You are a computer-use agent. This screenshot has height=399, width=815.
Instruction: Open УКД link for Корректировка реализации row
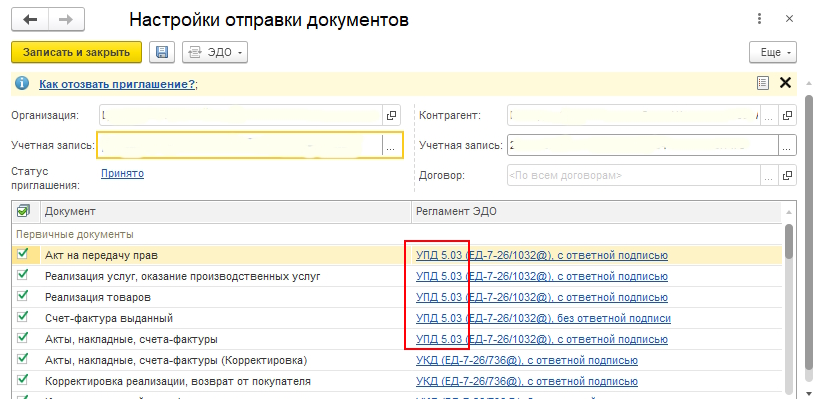tap(527, 381)
